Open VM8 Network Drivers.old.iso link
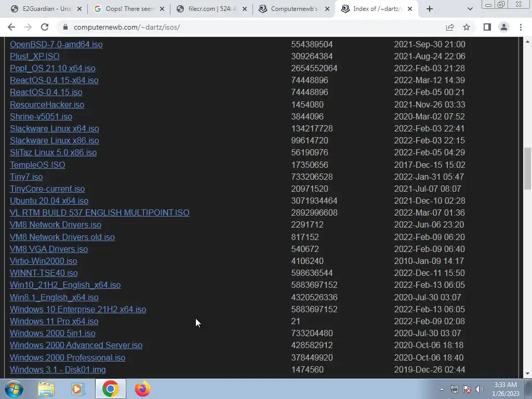Screen dimensions: 532x399 tap(62, 237)
